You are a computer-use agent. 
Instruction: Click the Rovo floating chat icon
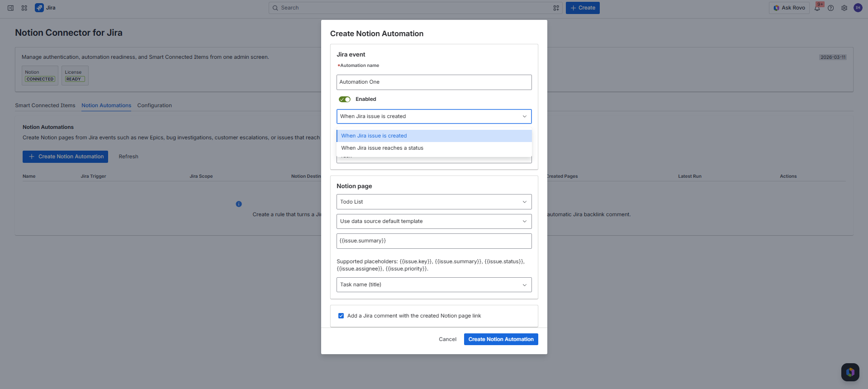point(850,372)
